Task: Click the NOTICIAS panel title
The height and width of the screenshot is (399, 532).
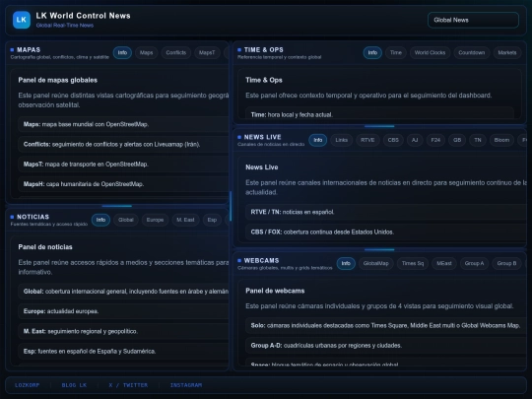Action: pos(33,217)
